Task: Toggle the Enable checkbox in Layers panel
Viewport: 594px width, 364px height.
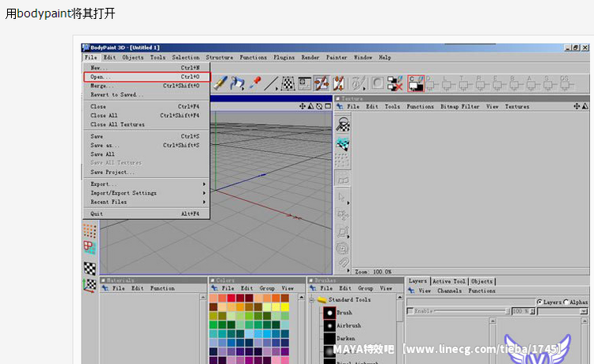Action: click(410, 312)
